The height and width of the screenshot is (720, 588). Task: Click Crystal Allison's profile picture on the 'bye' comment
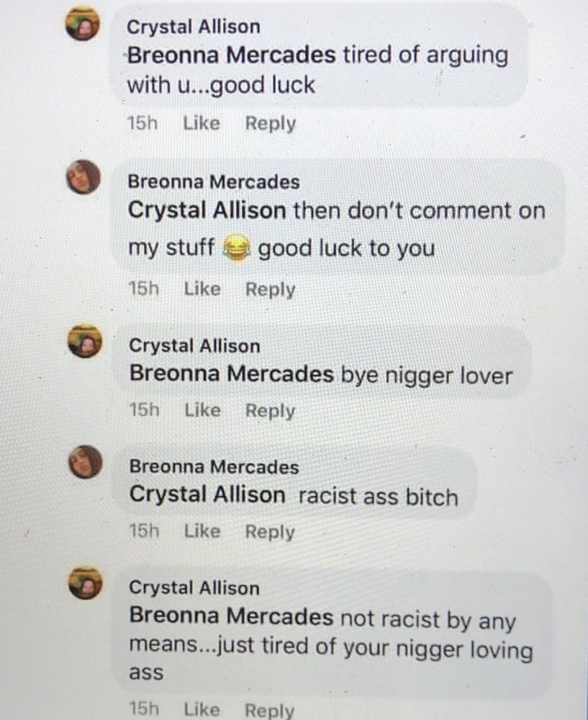84,341
